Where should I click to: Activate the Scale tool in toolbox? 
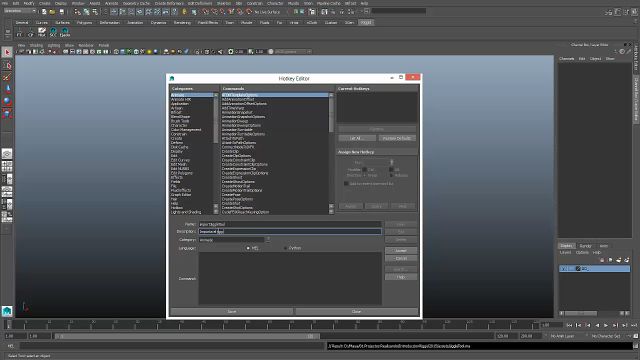pyautogui.click(x=7, y=113)
